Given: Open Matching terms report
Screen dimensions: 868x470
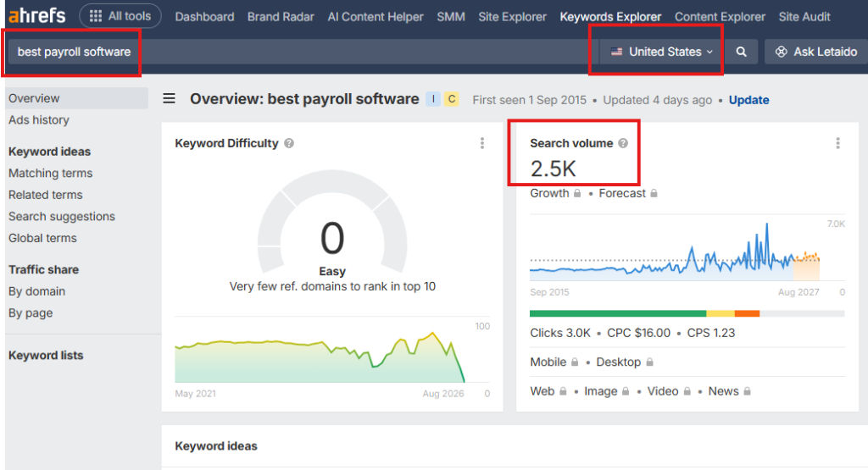Looking at the screenshot, I should click(x=50, y=173).
